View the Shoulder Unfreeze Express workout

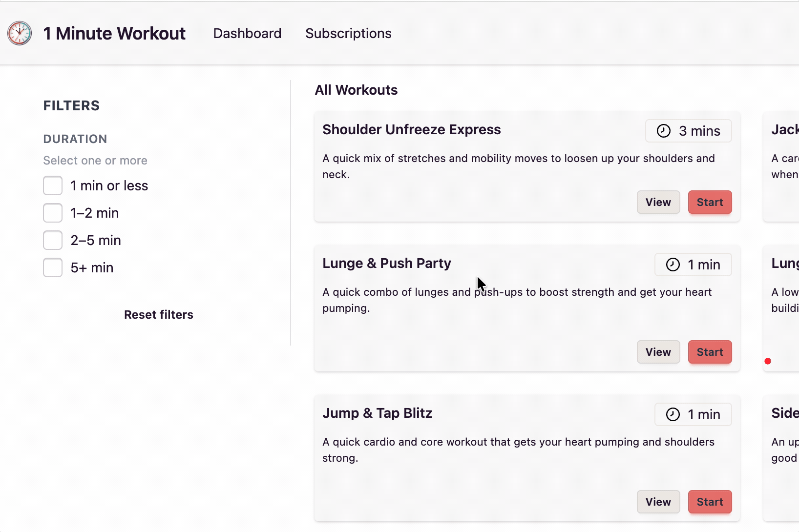pos(658,202)
